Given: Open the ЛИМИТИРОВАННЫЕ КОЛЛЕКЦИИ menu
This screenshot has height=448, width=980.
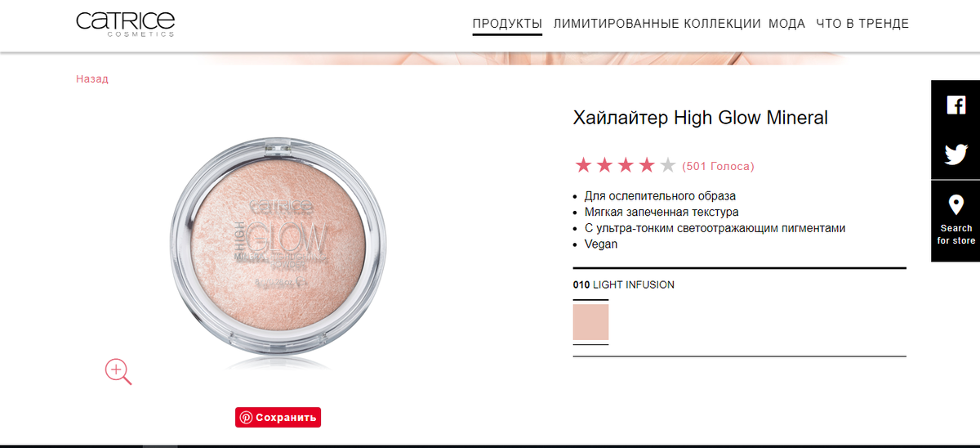Looking at the screenshot, I should 657,24.
